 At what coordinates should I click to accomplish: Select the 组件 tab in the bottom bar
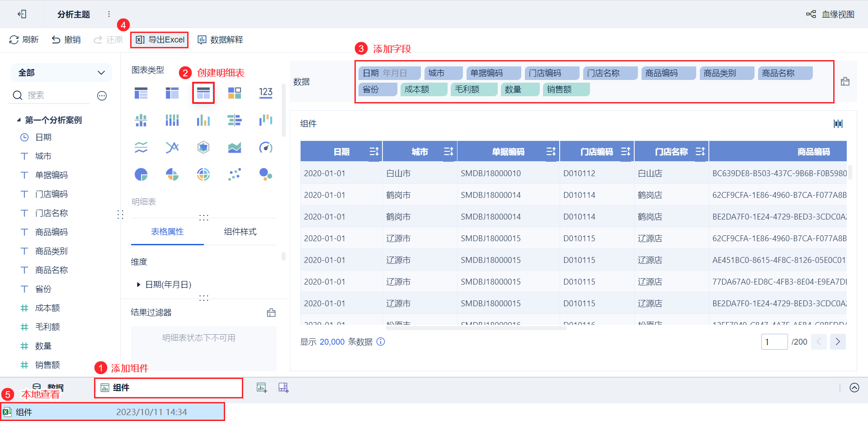click(169, 388)
